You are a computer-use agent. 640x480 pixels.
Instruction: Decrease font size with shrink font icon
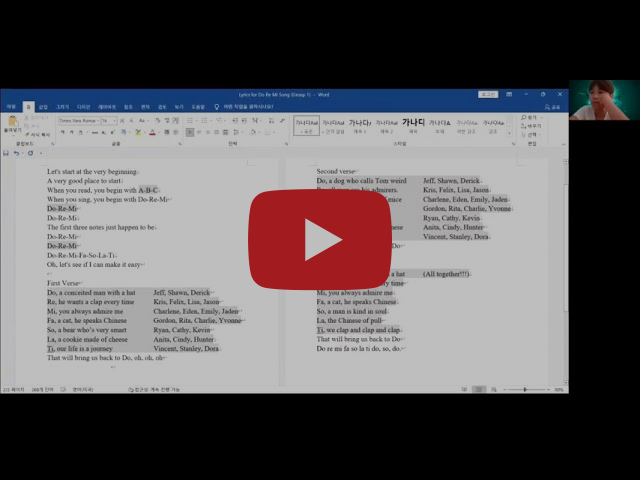coord(131,121)
